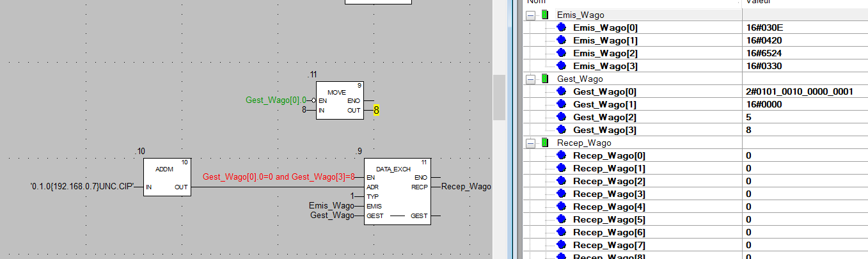Click the blue icon beside Recep_Wago[0]
Screen dimensions: 868x259
pyautogui.click(x=562, y=155)
